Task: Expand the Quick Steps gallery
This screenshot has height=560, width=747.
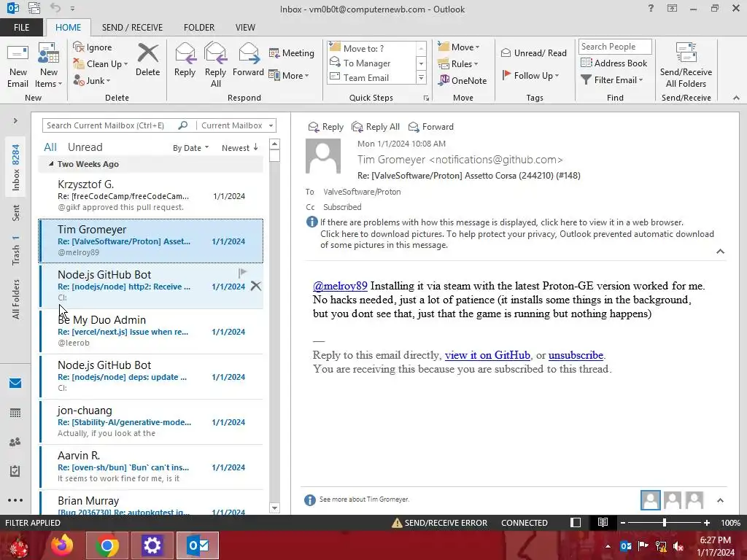Action: pyautogui.click(x=421, y=78)
